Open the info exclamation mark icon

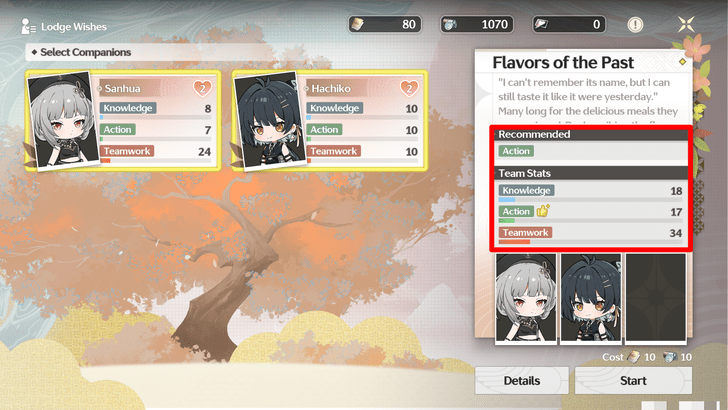click(x=635, y=25)
